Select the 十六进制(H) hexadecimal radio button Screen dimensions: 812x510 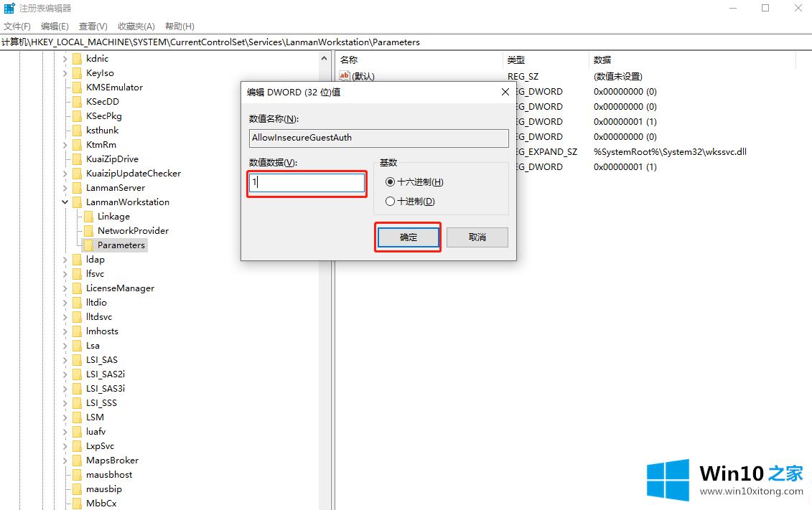[x=390, y=182]
